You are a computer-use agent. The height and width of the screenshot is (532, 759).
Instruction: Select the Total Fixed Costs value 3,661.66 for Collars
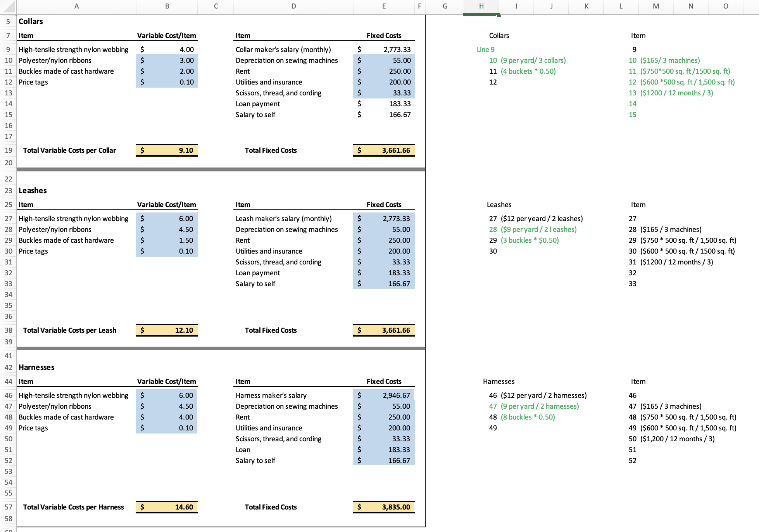pyautogui.click(x=384, y=150)
